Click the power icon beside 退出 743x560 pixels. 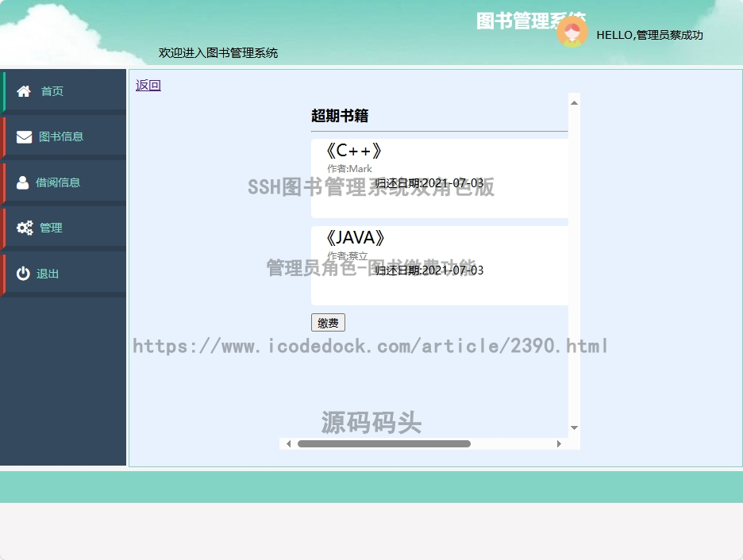(x=23, y=274)
